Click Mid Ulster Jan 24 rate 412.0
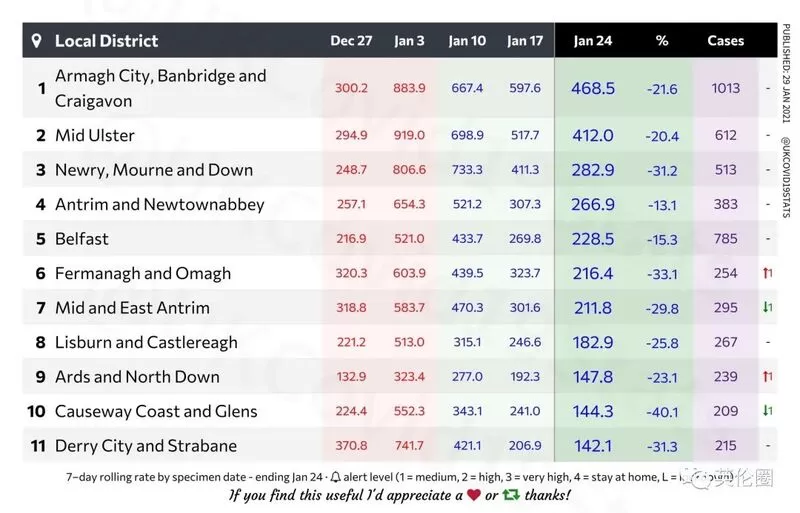 (x=593, y=136)
